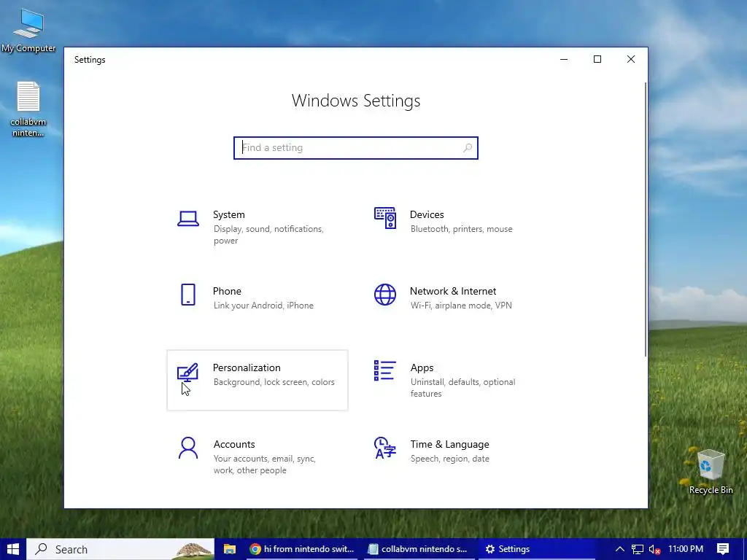This screenshot has height=560, width=747.
Task: Click the Settings window vertical scrollbar
Action: click(x=646, y=219)
